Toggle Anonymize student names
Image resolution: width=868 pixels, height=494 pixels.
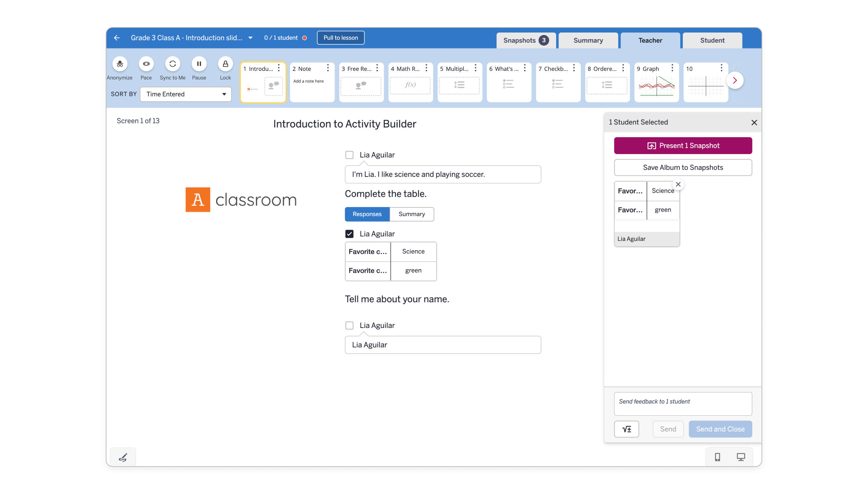click(x=119, y=64)
